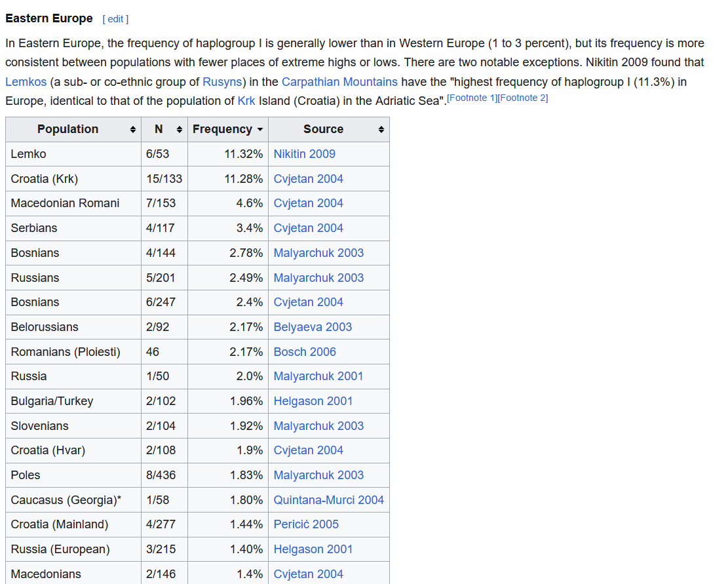Image resolution: width=728 pixels, height=584 pixels.
Task: Open Cvjetan 2004 in the Croatia (Hvar) row
Action: 308,450
